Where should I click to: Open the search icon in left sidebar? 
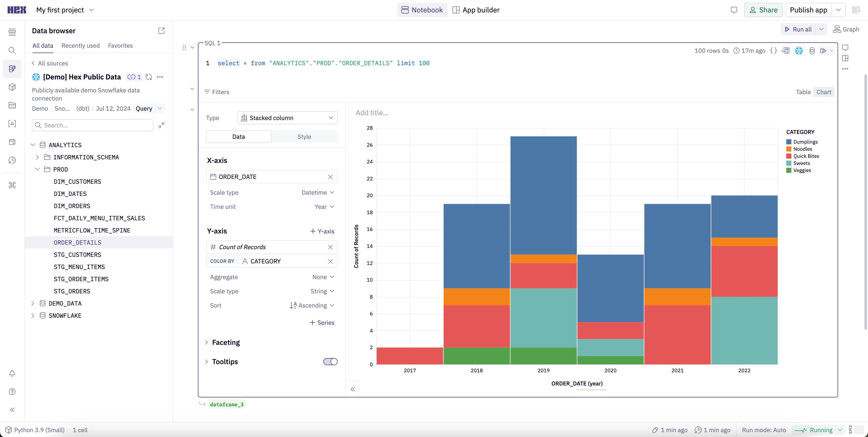click(x=12, y=51)
